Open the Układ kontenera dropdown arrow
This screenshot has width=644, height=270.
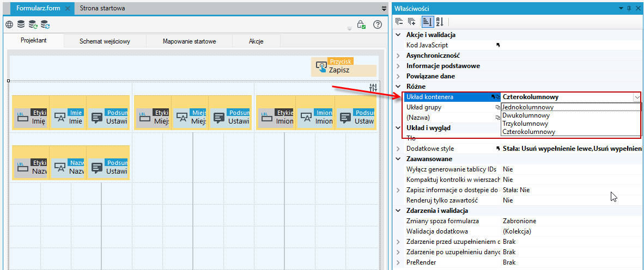pos(636,97)
